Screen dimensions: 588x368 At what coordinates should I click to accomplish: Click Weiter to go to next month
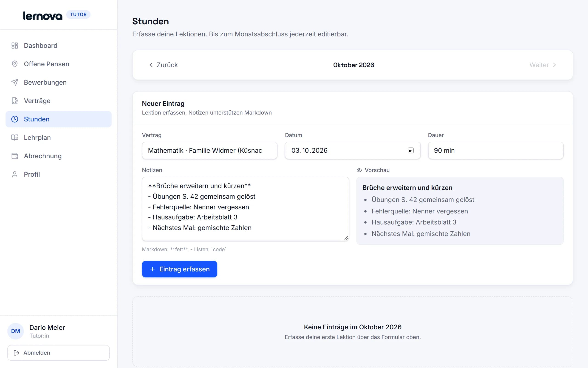(542, 65)
